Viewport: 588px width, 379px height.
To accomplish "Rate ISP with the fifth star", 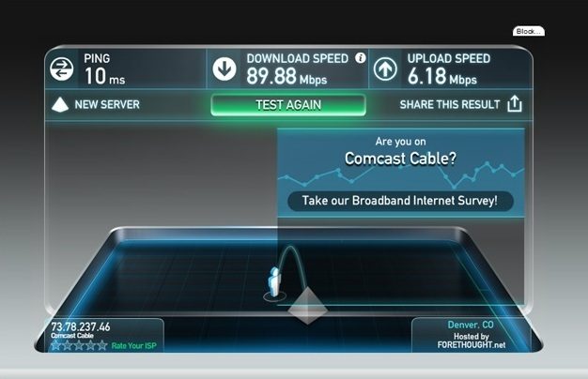I will (102, 345).
